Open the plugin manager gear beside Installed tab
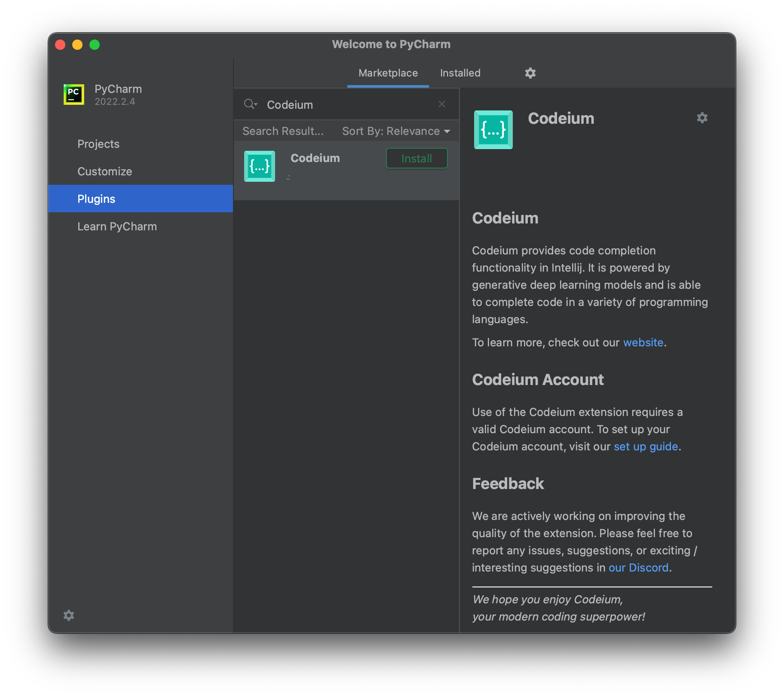 530,73
